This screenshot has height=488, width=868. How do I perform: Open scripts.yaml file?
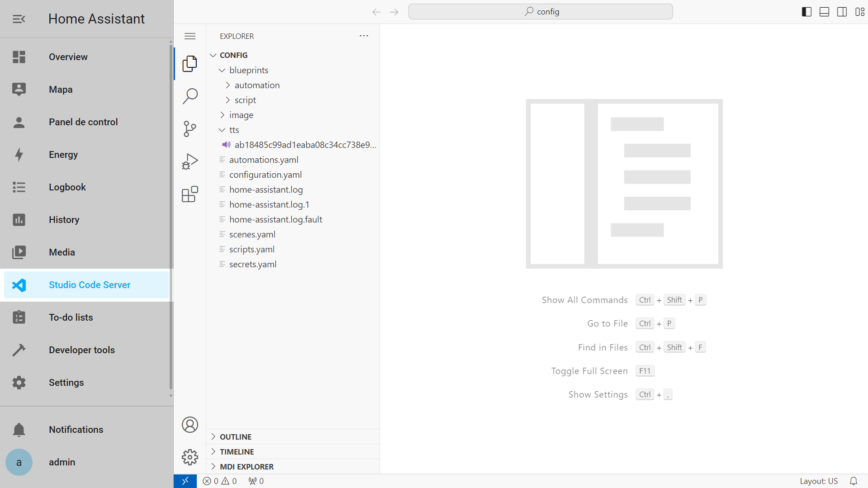point(293,249)
